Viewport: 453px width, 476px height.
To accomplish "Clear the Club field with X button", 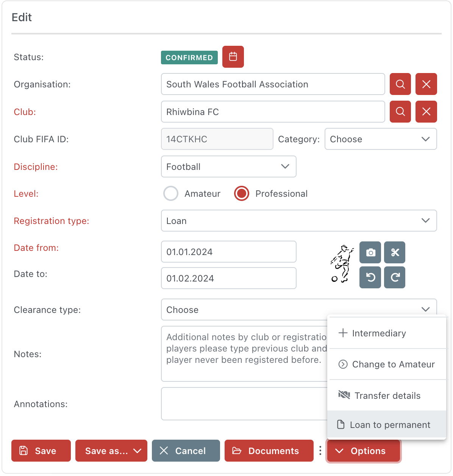I will 426,112.
